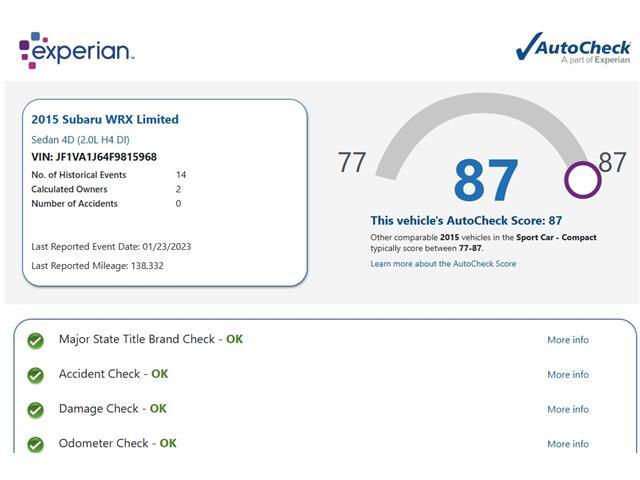This screenshot has width=640, height=480.
Task: Click the green checkmark beside Damage Check
Action: [x=36, y=410]
